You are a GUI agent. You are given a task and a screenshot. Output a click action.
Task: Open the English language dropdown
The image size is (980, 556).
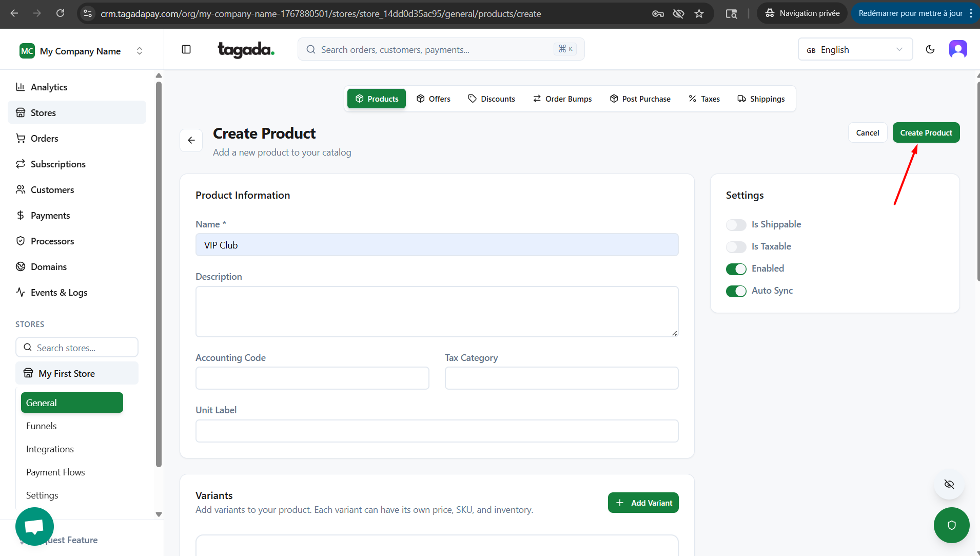coord(855,50)
